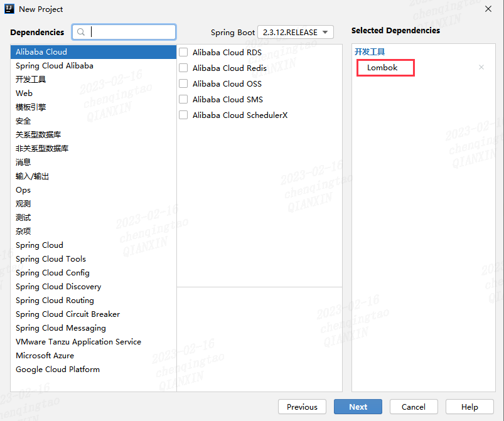Click the IntelliJ IDEA logo in title bar
The height and width of the screenshot is (421, 504).
pos(9,9)
